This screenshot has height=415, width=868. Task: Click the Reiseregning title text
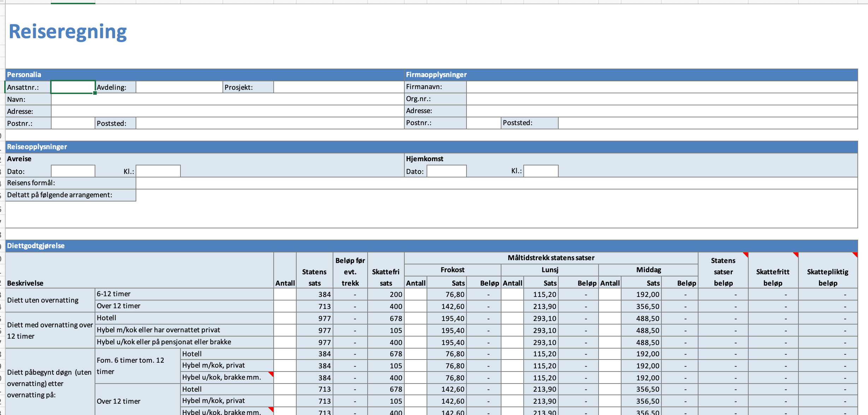pos(68,32)
